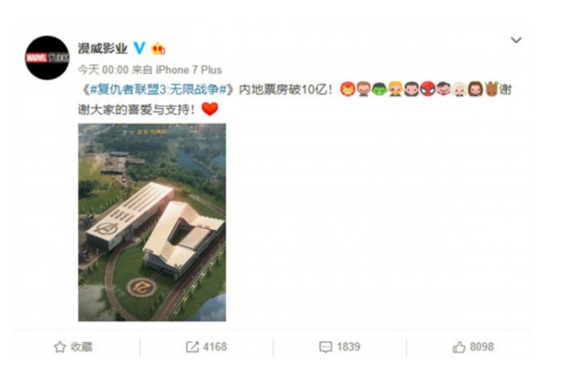Open the 漫威影业 account name link
572x392 pixels.
click(103, 48)
